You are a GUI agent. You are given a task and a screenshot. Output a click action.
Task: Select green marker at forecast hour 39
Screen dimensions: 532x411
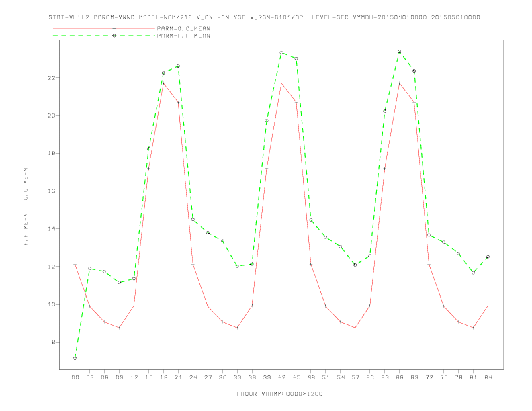click(x=267, y=121)
